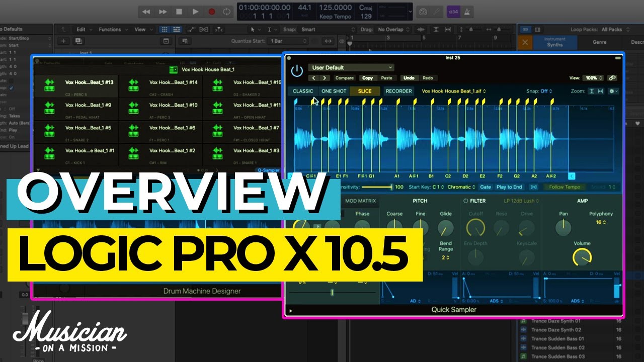
Task: Open the tuner icon in control bar
Action: click(x=436, y=12)
